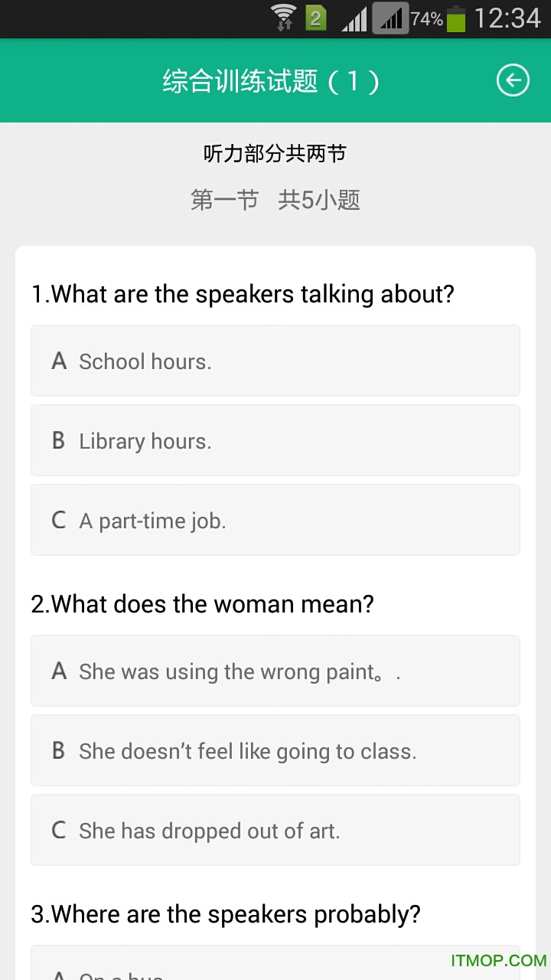Tap the 听力部分共两节 section heading

point(275,154)
